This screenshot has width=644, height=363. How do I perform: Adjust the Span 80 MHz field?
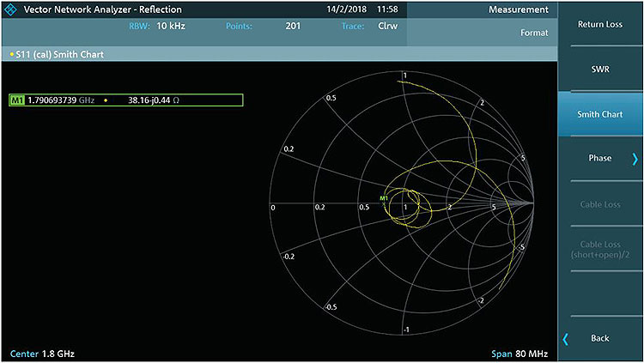(x=521, y=354)
